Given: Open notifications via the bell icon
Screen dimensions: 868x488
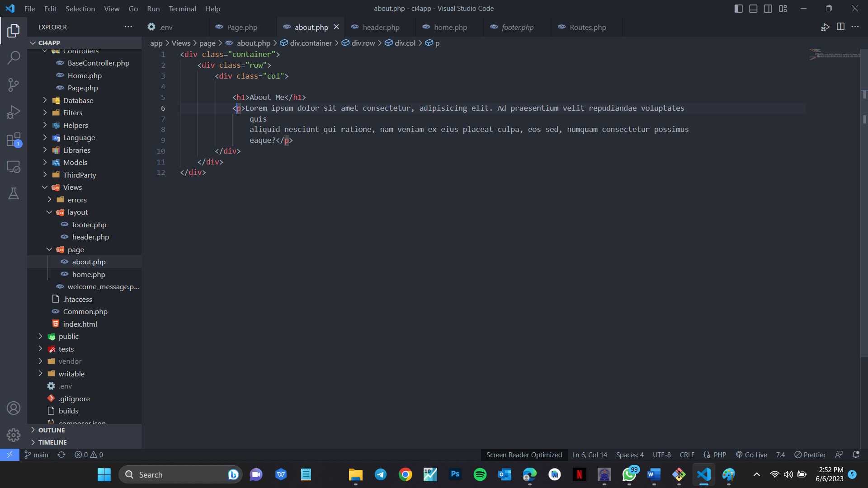Looking at the screenshot, I should tap(856, 455).
